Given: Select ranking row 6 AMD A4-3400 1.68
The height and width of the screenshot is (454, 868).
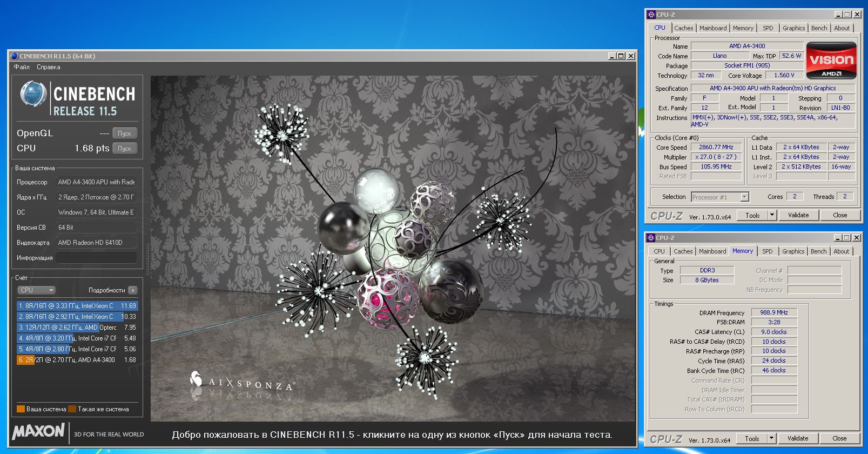Looking at the screenshot, I should click(x=77, y=360).
